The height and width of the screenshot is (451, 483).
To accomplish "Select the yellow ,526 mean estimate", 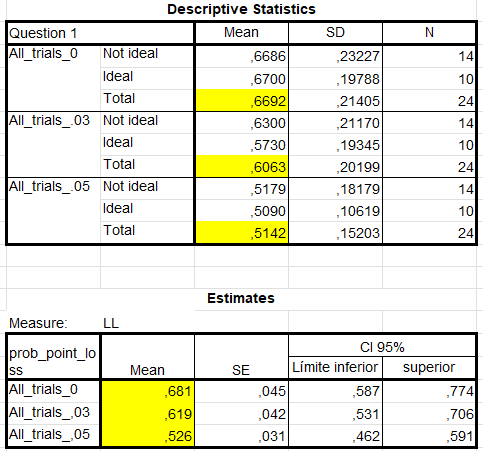I will point(148,436).
